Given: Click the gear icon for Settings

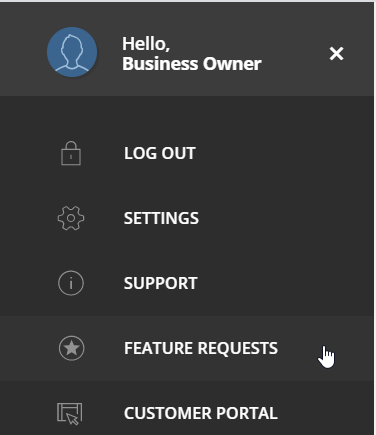Looking at the screenshot, I should 71,218.
